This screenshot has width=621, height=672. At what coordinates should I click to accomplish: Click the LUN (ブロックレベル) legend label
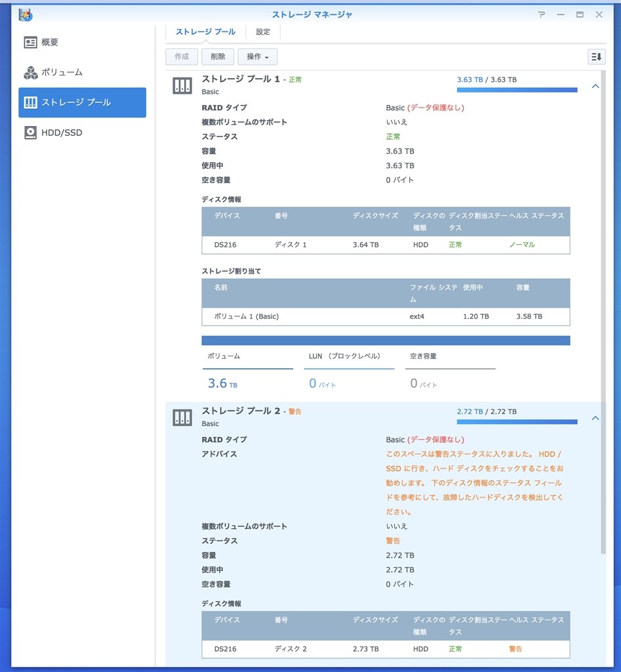[x=344, y=356]
